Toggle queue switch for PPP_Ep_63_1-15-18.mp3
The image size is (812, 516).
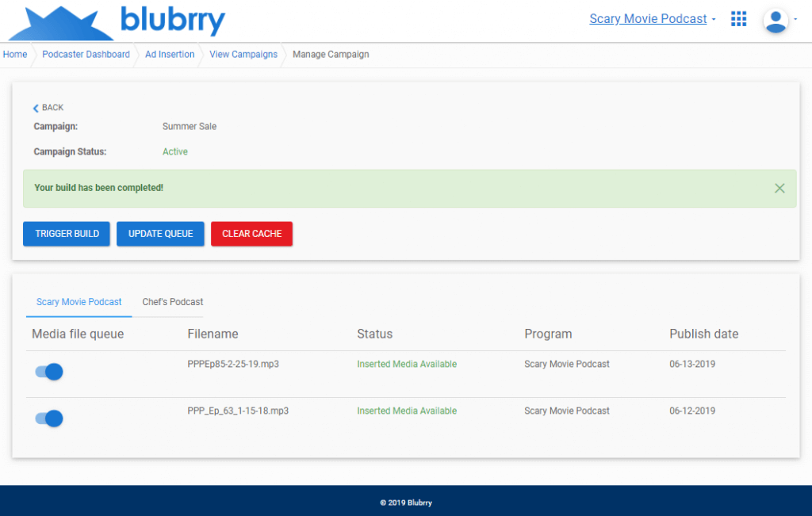pyautogui.click(x=49, y=419)
